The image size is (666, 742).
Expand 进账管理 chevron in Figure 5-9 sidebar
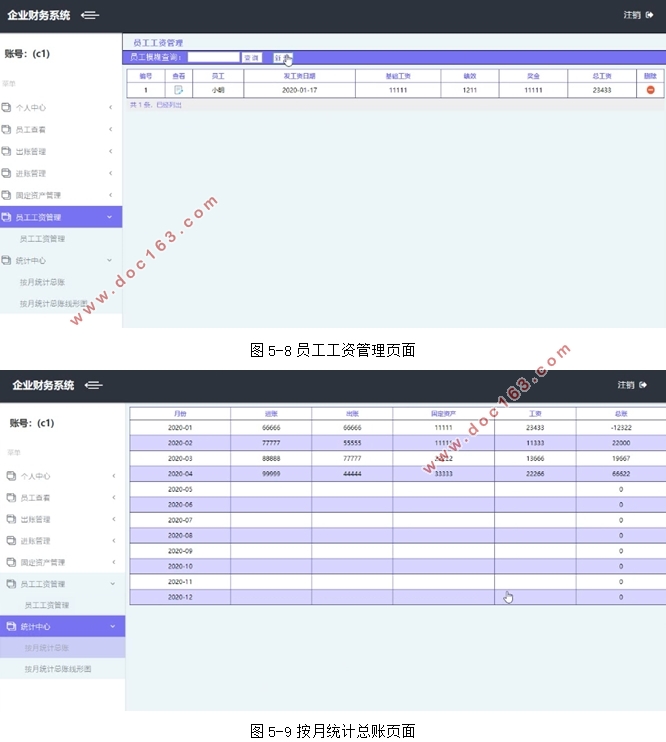114,540
